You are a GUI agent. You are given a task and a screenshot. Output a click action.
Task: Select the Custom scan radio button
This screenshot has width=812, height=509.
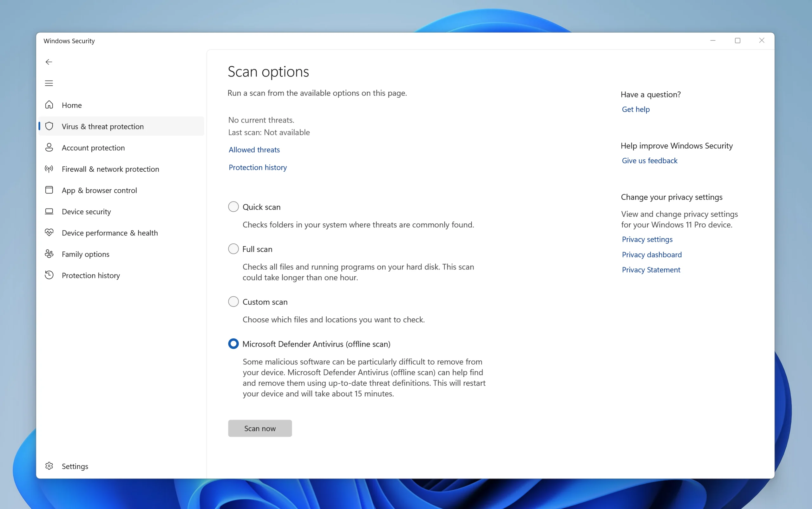tap(233, 302)
